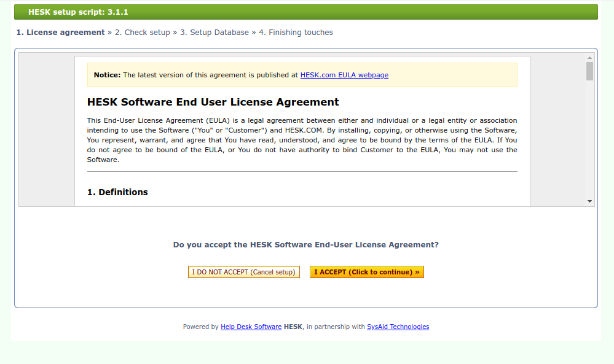This screenshot has width=614, height=364.
Task: Click the license agreement scrollbar thumb
Action: [x=589, y=71]
